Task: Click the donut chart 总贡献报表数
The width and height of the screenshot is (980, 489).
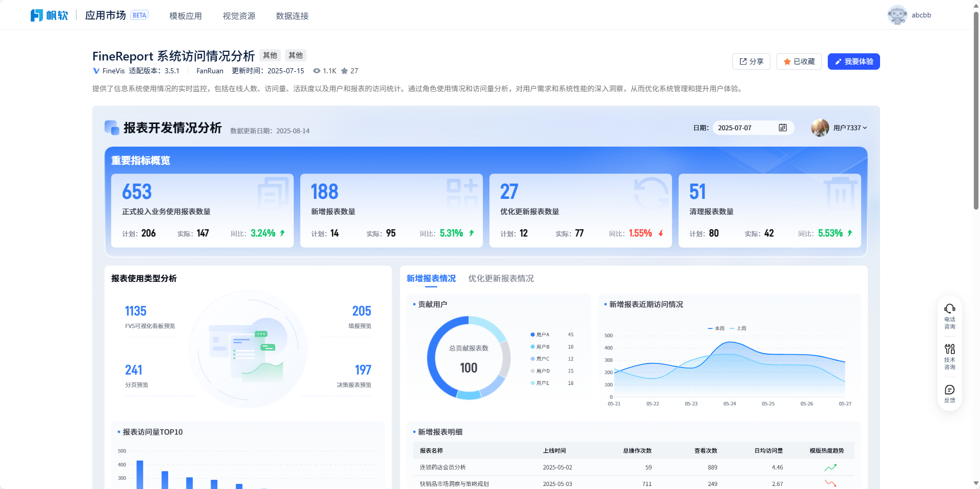Action: point(468,358)
